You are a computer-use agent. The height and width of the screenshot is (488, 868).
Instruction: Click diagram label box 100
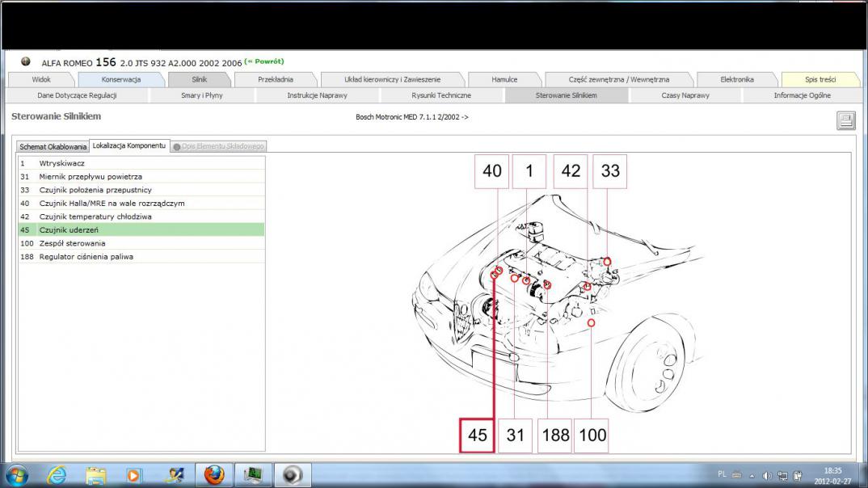coord(592,435)
